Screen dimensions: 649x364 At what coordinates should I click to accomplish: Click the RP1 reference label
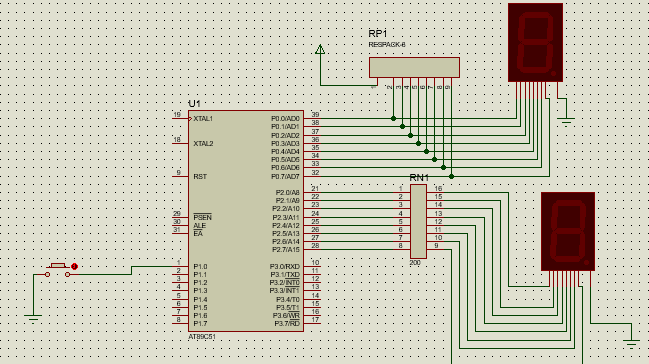377,34
